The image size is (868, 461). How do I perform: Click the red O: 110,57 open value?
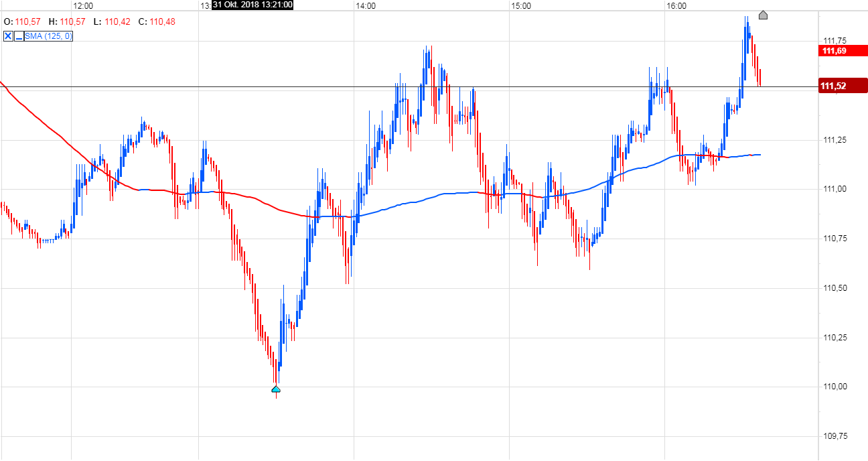pyautogui.click(x=20, y=21)
